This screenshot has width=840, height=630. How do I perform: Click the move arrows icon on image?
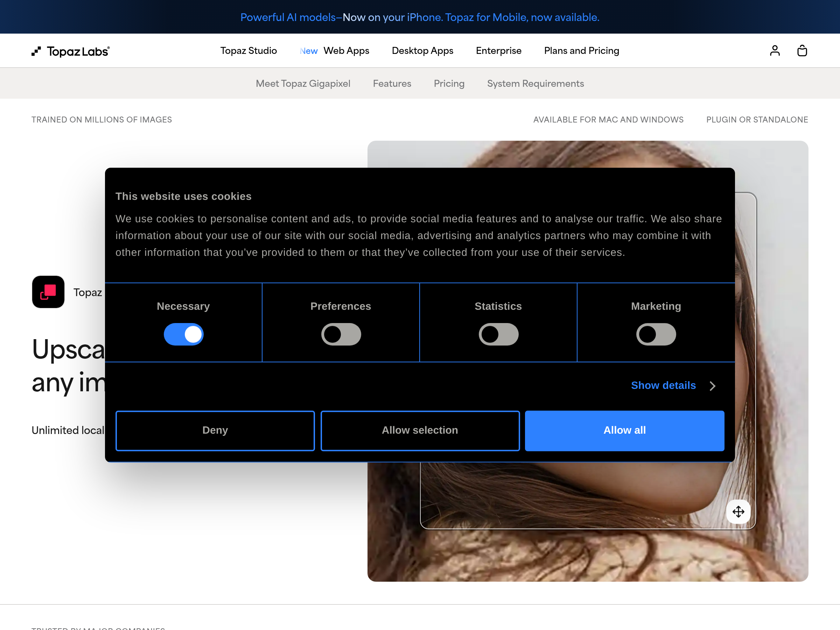[738, 511]
